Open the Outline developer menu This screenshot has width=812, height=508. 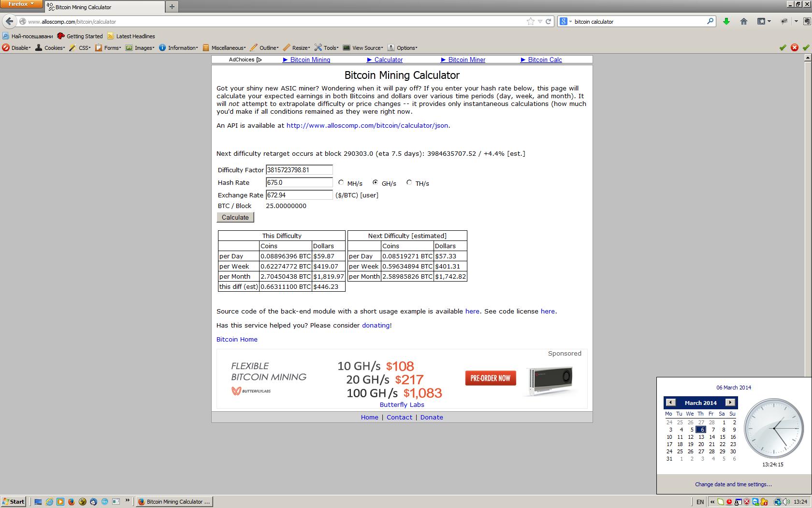point(264,47)
